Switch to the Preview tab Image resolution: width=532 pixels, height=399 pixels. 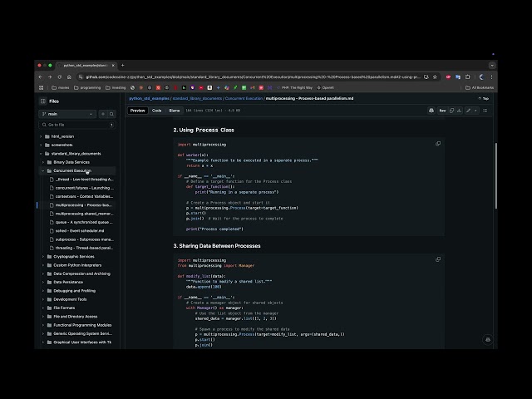(x=137, y=111)
